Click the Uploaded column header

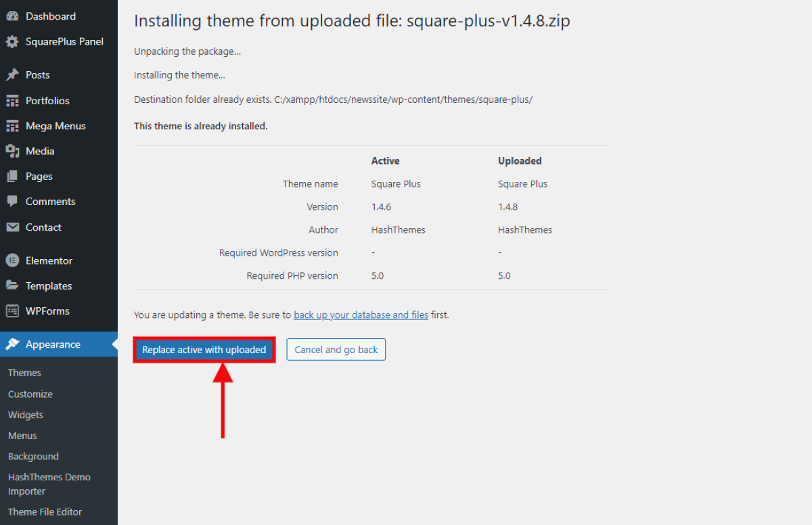(520, 161)
